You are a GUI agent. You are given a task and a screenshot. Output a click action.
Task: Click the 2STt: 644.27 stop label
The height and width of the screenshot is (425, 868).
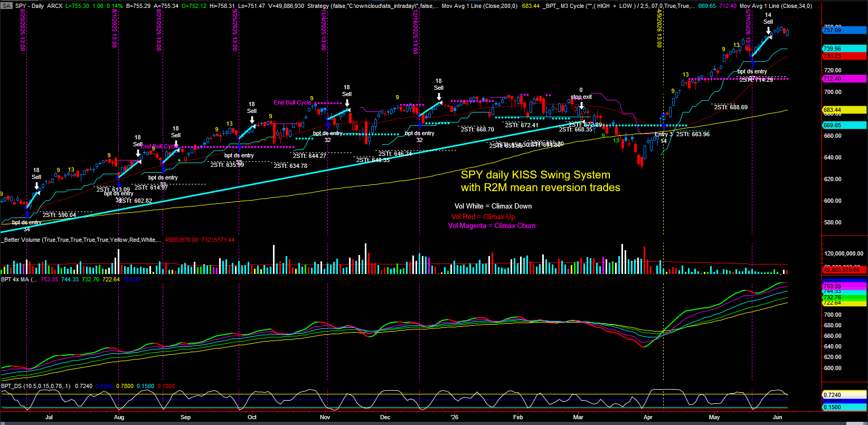click(x=309, y=156)
